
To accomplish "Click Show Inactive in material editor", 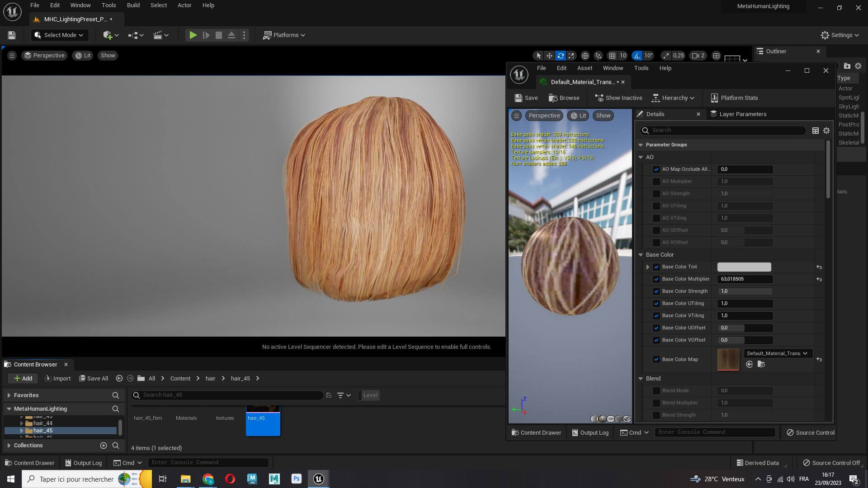I will [618, 98].
